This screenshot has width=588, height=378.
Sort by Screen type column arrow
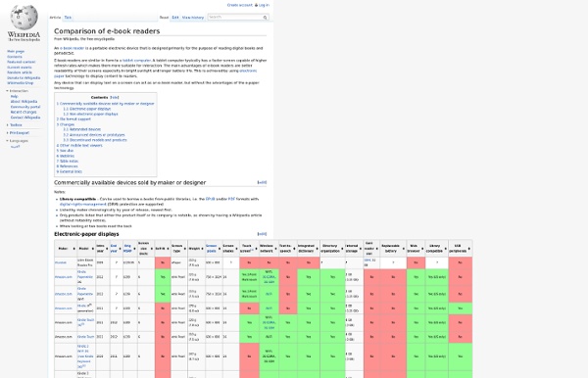pyautogui.click(x=185, y=249)
